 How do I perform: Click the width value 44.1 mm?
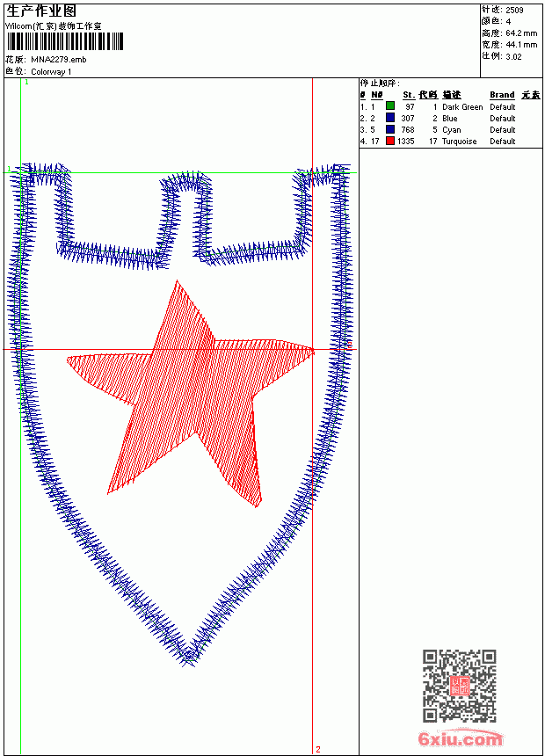tap(521, 45)
